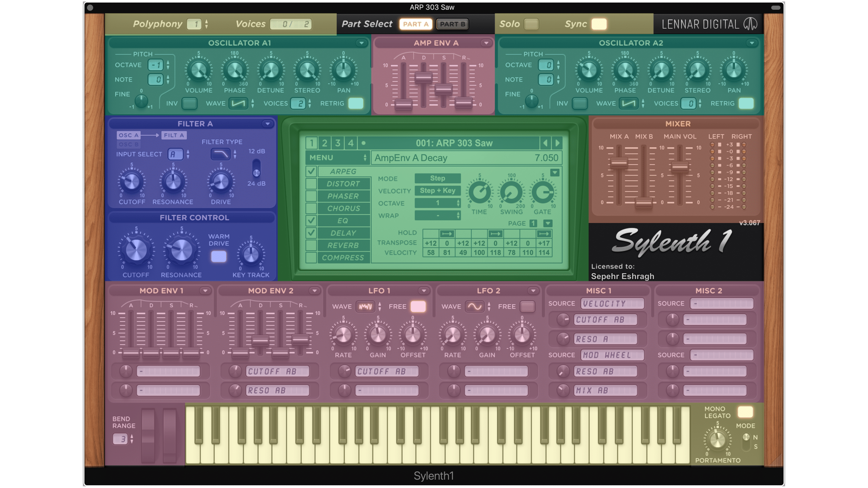The image size is (868, 488).
Task: Click the Mixer Mix A fader
Action: [x=619, y=163]
